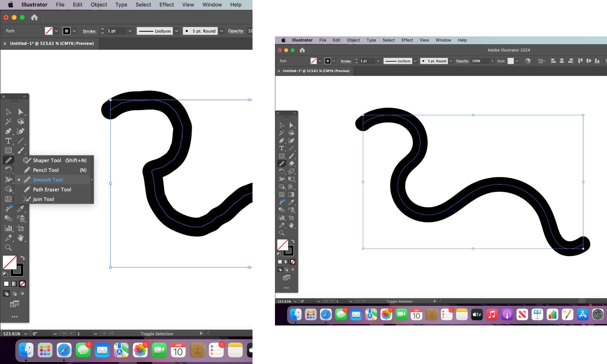Select the Rectangle tool
The image size is (607, 364).
[8, 150]
